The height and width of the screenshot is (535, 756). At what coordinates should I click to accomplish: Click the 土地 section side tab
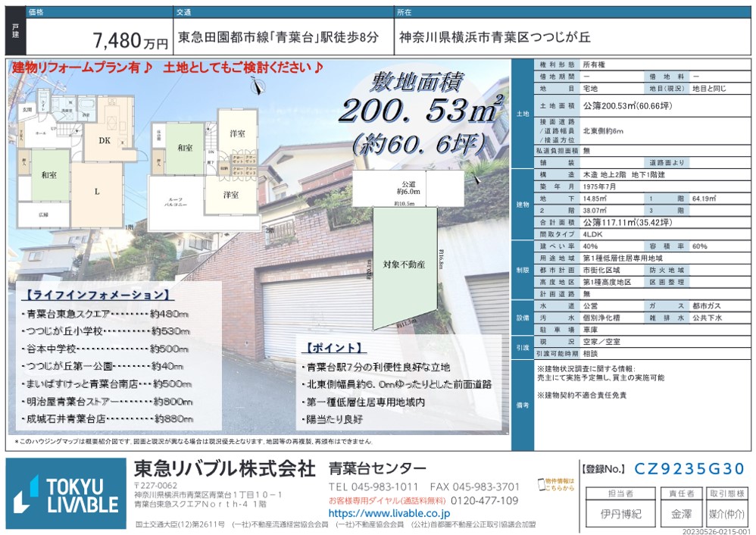click(523, 114)
